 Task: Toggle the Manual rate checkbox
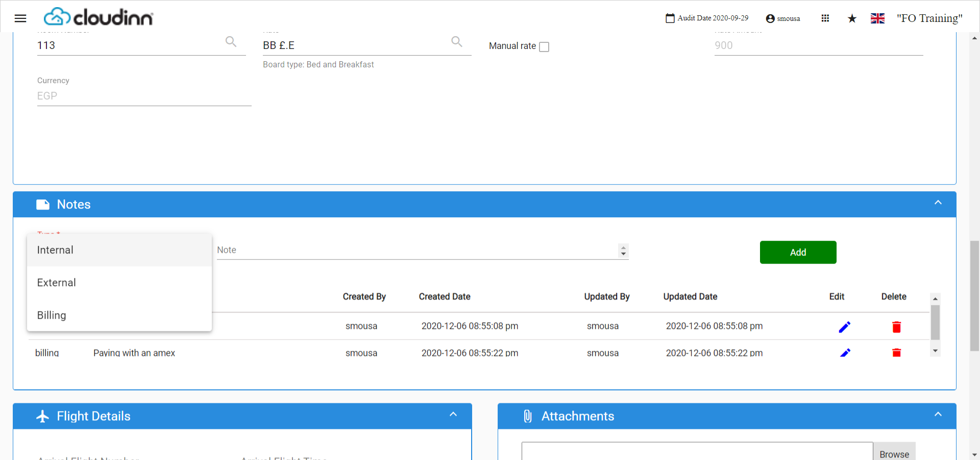pos(544,47)
